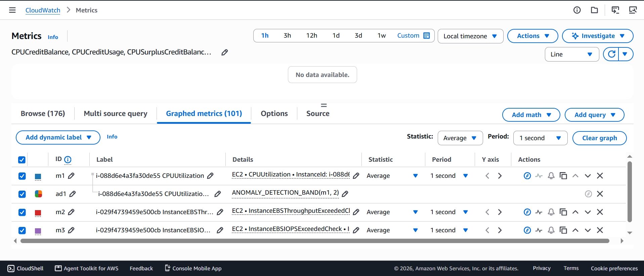Remove metric m1 from graph
This screenshot has width=644, height=276.
coord(600,175)
